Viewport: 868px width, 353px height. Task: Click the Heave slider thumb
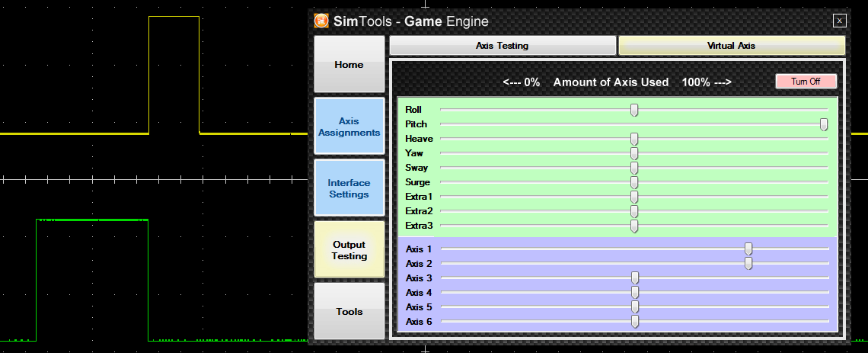(634, 139)
